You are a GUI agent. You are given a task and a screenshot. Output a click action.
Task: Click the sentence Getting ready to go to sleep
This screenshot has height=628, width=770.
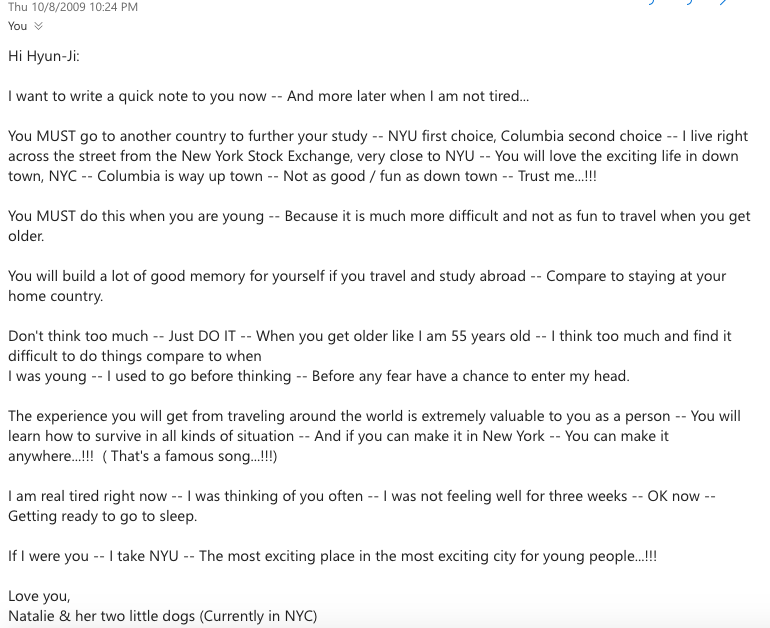tap(103, 517)
